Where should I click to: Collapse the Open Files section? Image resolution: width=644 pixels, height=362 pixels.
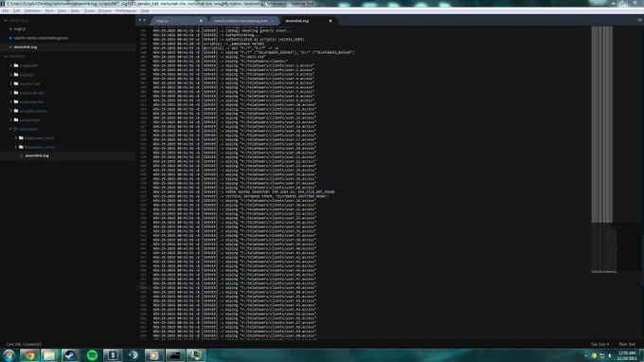[x=6, y=20]
